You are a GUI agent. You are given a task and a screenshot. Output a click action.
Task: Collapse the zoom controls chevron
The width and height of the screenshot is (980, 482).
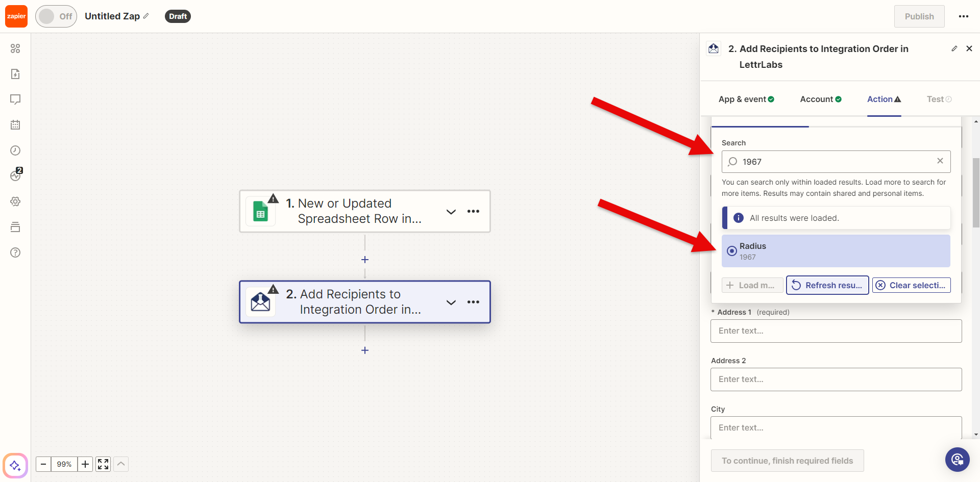click(121, 464)
